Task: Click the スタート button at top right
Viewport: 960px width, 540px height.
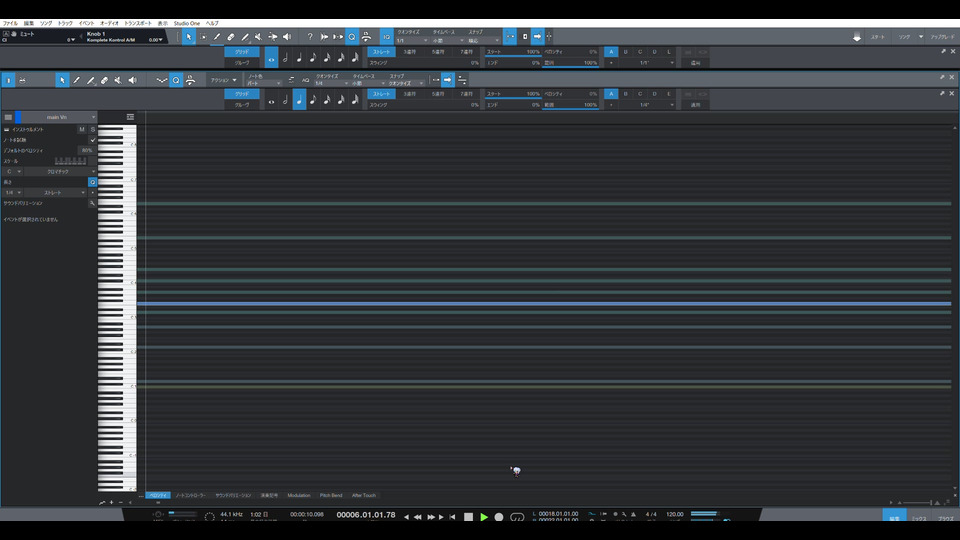Action: pyautogui.click(x=878, y=37)
